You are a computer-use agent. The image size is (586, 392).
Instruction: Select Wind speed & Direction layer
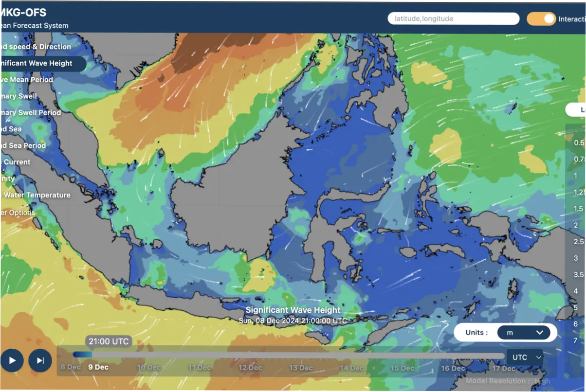pyautogui.click(x=37, y=47)
